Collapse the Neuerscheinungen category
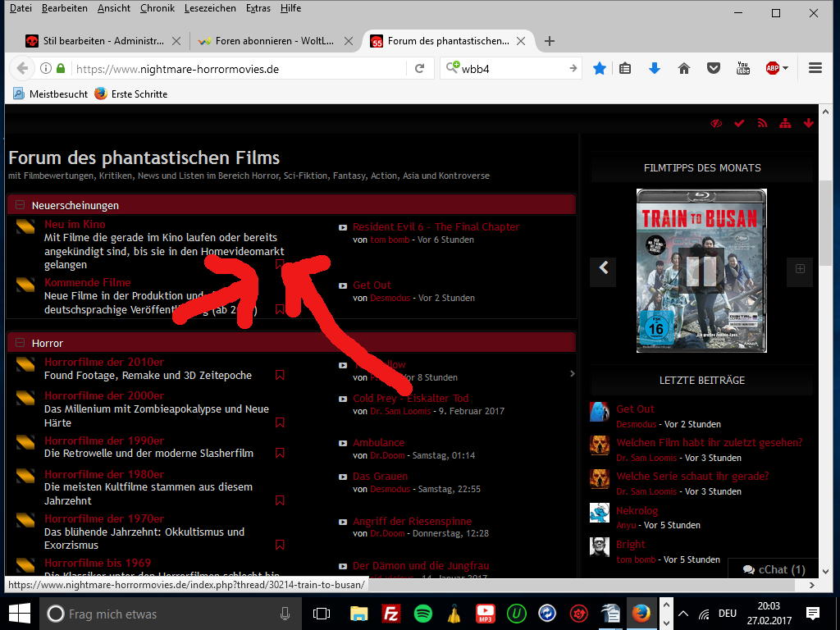The image size is (840, 630). coord(20,205)
